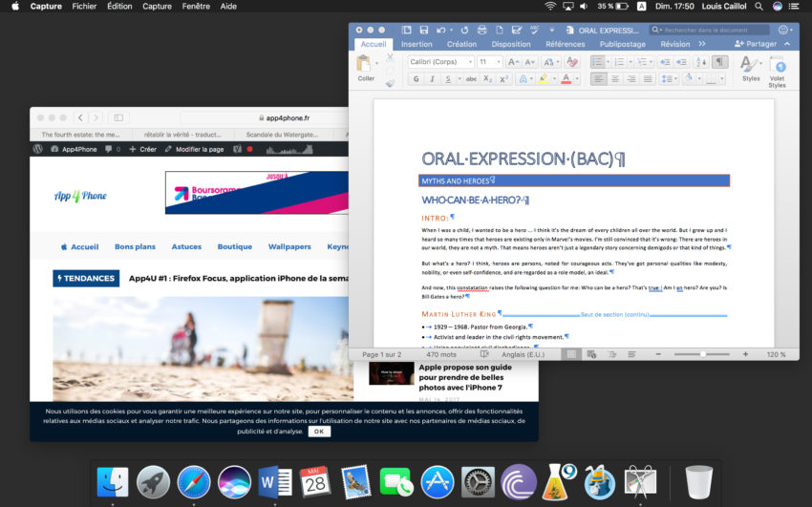This screenshot has height=507, width=812.
Task: Align the text to the right in Word
Action: tap(631, 79)
